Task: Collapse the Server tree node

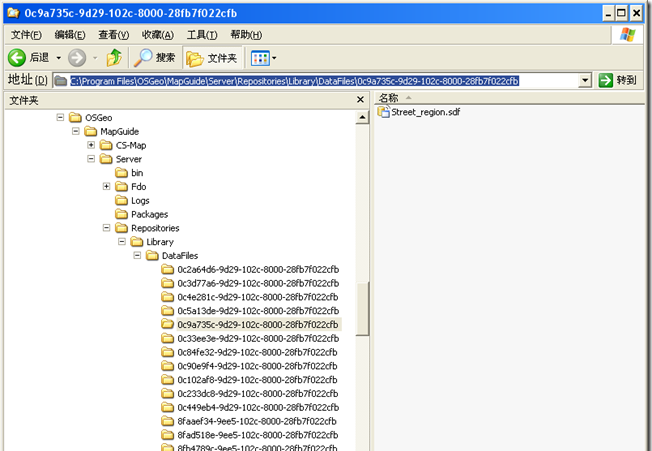Action: pyautogui.click(x=91, y=159)
